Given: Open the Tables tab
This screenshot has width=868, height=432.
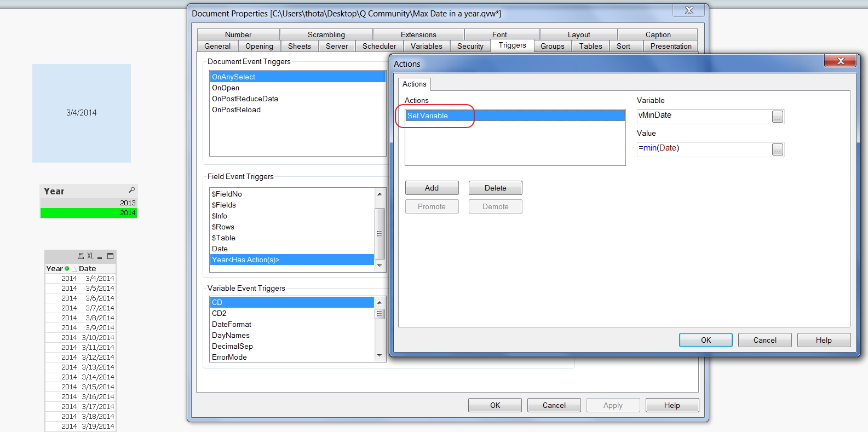Looking at the screenshot, I should pyautogui.click(x=591, y=46).
